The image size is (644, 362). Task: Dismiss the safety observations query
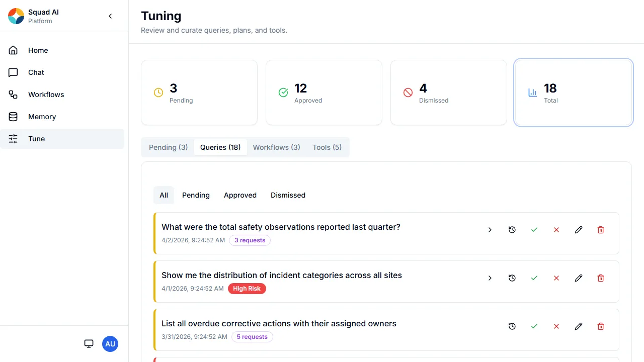(556, 230)
